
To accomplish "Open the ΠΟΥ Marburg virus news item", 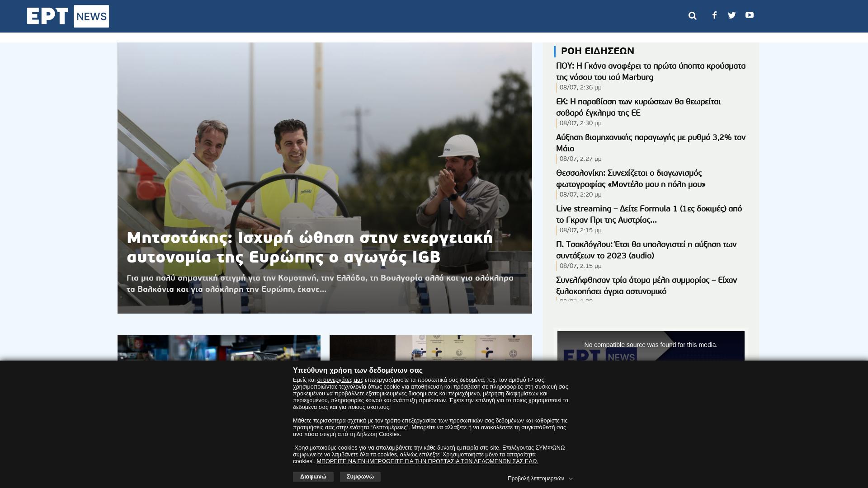I will (x=650, y=71).
